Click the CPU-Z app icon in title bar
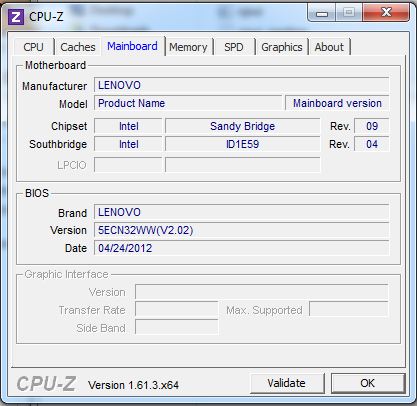 coord(16,17)
